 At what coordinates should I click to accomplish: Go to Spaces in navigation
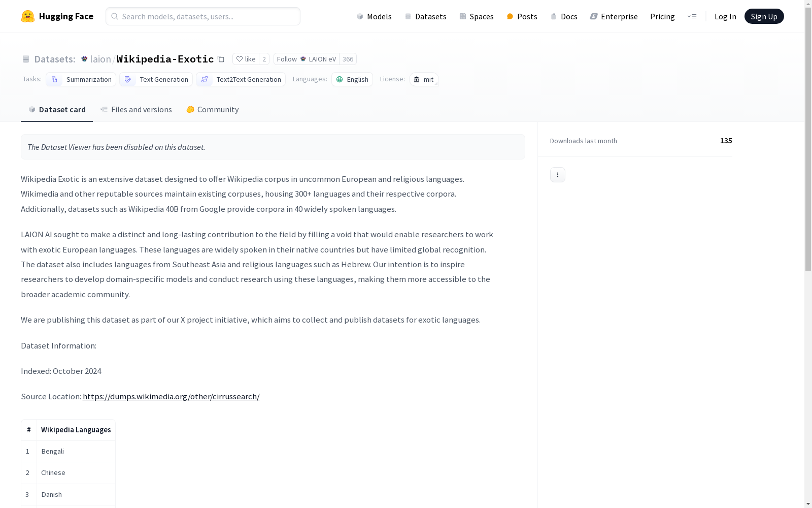point(477,16)
